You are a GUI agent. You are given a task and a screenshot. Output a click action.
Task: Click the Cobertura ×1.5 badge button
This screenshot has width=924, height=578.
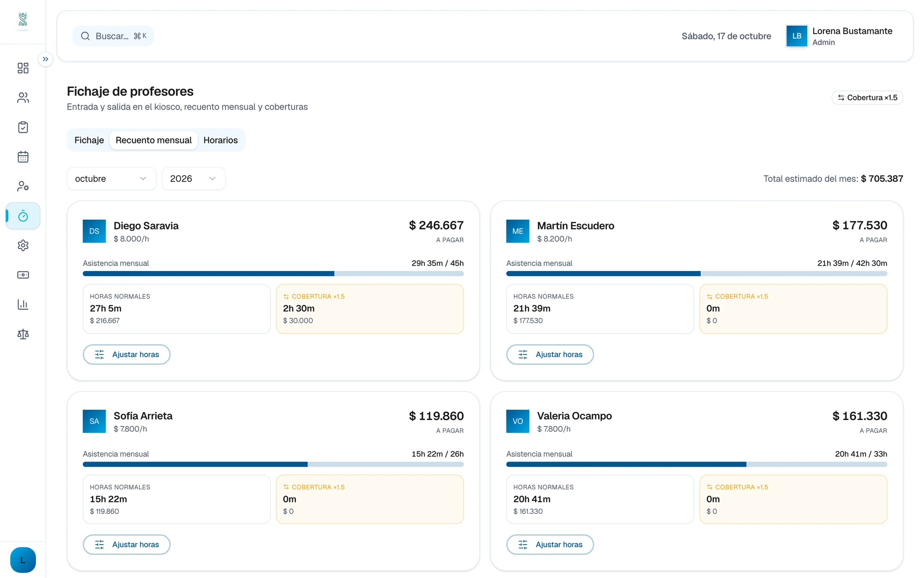coord(867,98)
